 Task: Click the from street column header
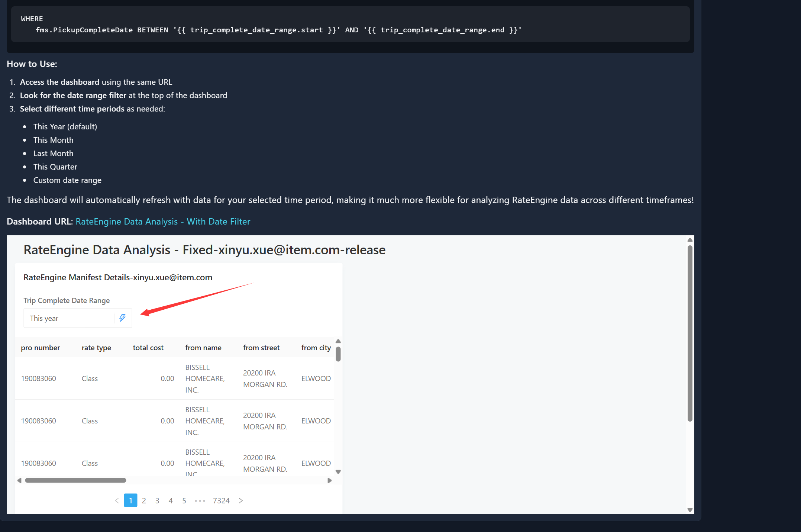[x=261, y=348]
